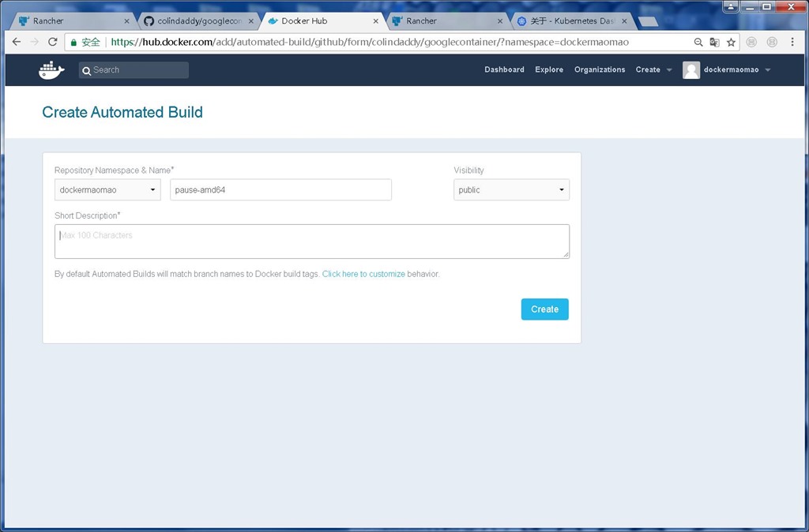Image resolution: width=809 pixels, height=532 pixels.
Task: Close the colindaddy GitHub tab
Action: pyautogui.click(x=250, y=21)
